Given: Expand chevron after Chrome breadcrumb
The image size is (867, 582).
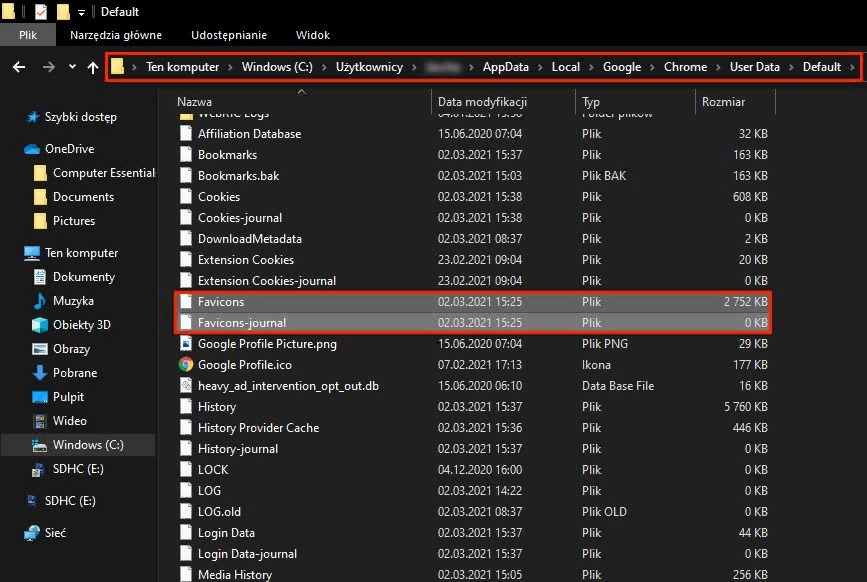Looking at the screenshot, I should click(718, 67).
